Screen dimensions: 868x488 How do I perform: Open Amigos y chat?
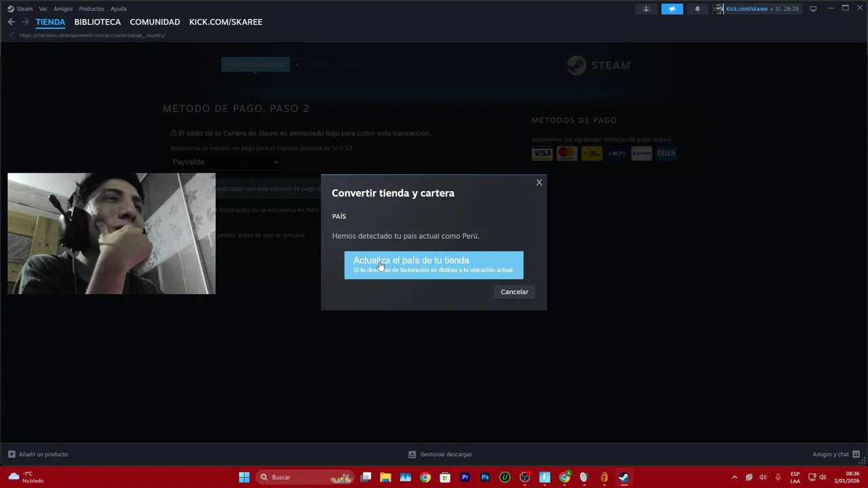click(x=836, y=454)
